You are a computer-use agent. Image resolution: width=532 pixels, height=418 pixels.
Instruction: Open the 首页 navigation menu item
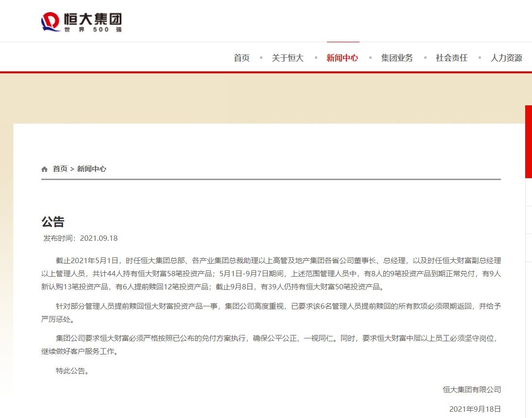[x=241, y=58]
